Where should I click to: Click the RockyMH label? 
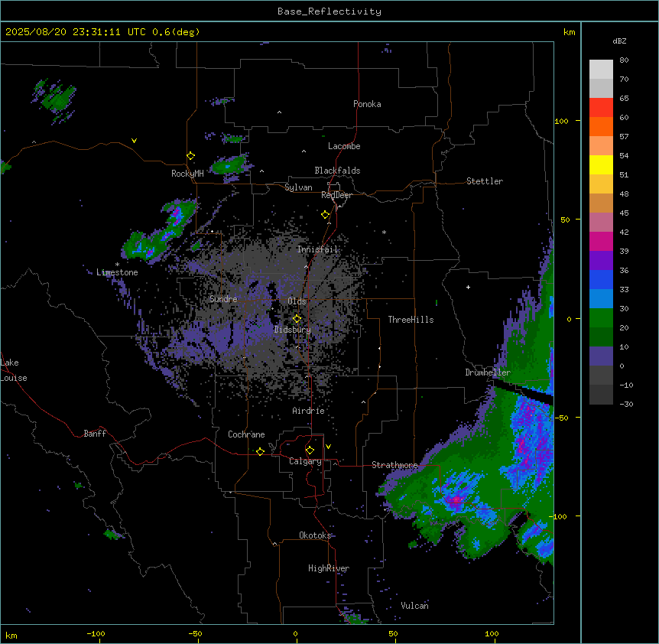(187, 174)
